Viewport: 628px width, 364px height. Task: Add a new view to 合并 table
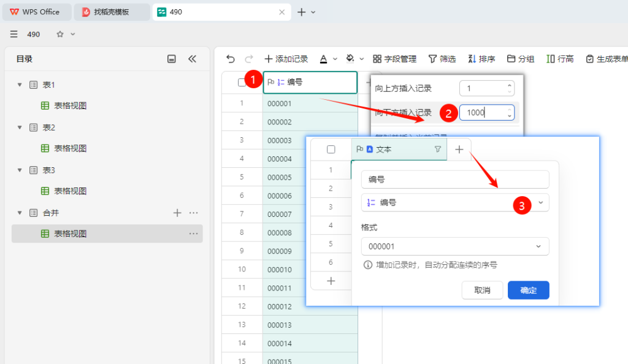pyautogui.click(x=177, y=213)
